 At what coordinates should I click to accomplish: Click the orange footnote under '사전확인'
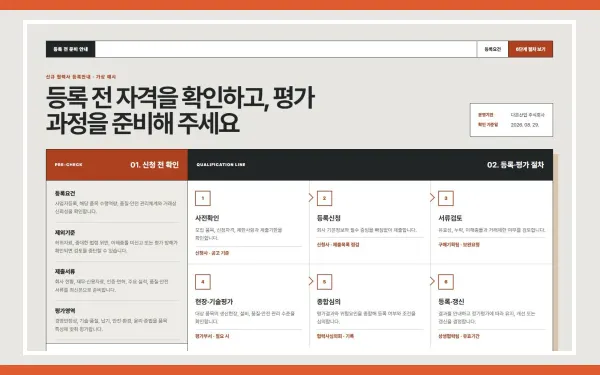point(212,253)
